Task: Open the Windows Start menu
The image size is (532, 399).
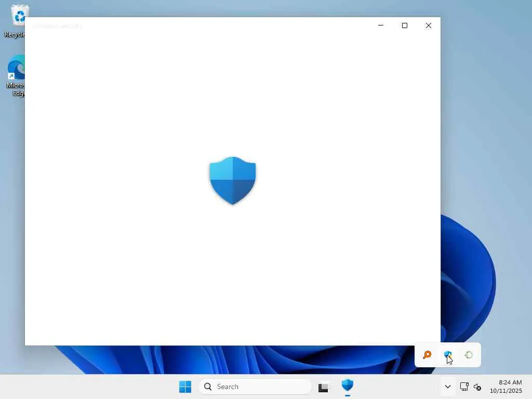Action: (x=185, y=387)
